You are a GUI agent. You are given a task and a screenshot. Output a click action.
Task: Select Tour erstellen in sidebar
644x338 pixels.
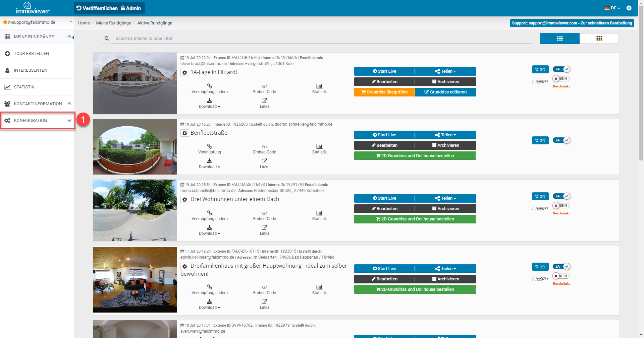pos(31,54)
